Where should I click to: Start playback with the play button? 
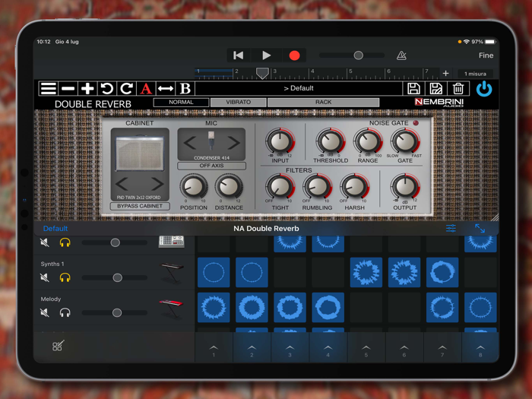pos(267,55)
